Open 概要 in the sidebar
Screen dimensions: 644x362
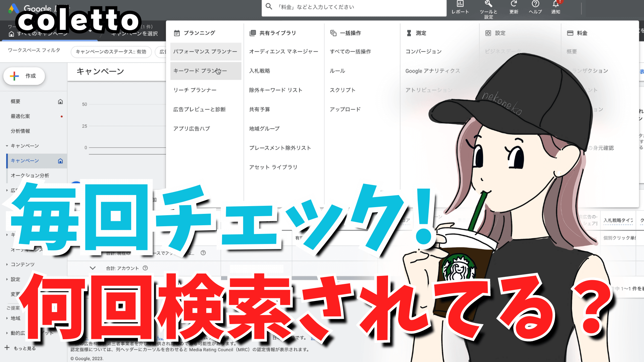[15, 102]
